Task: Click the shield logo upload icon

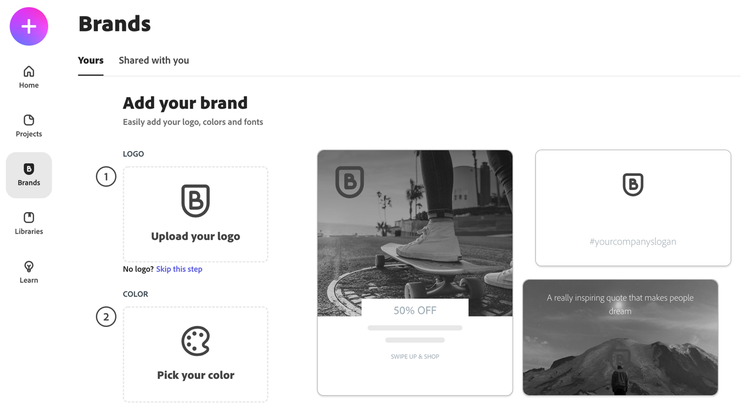Action: [x=195, y=200]
